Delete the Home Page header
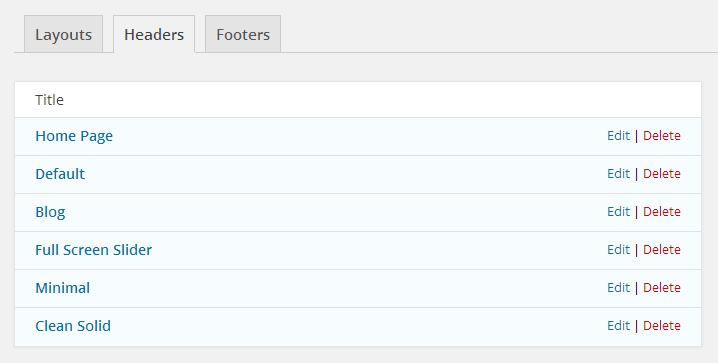 click(662, 135)
